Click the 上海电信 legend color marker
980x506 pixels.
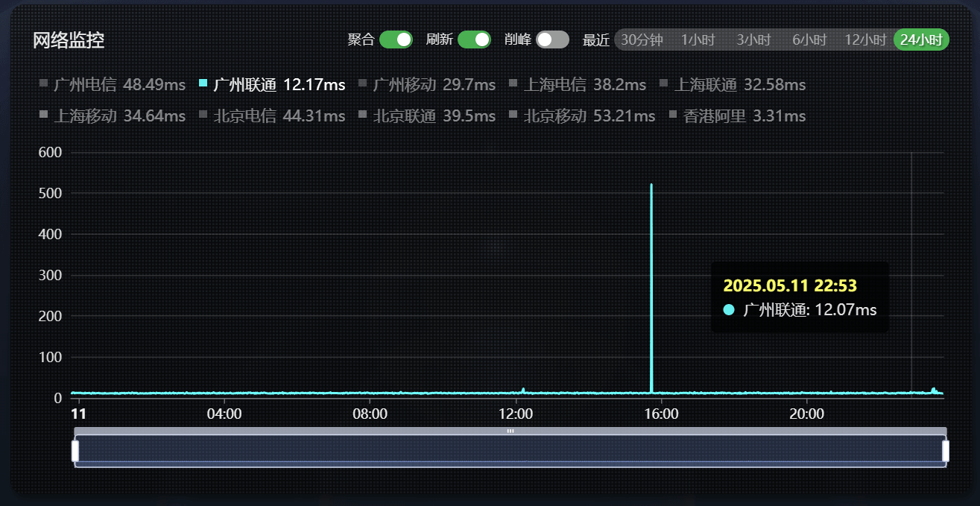pyautogui.click(x=513, y=83)
